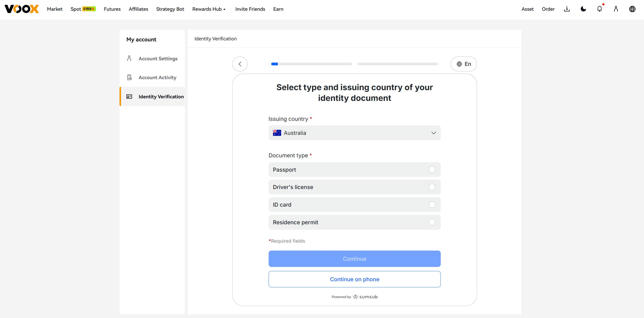The height and width of the screenshot is (318, 644).
Task: Open the Spot menu item
Action: (x=76, y=9)
